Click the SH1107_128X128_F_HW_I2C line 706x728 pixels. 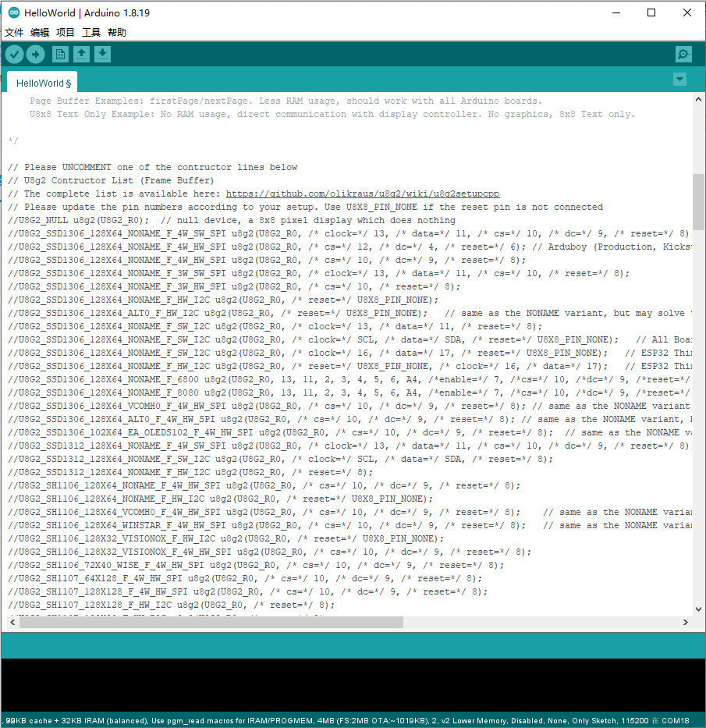click(x=172, y=605)
